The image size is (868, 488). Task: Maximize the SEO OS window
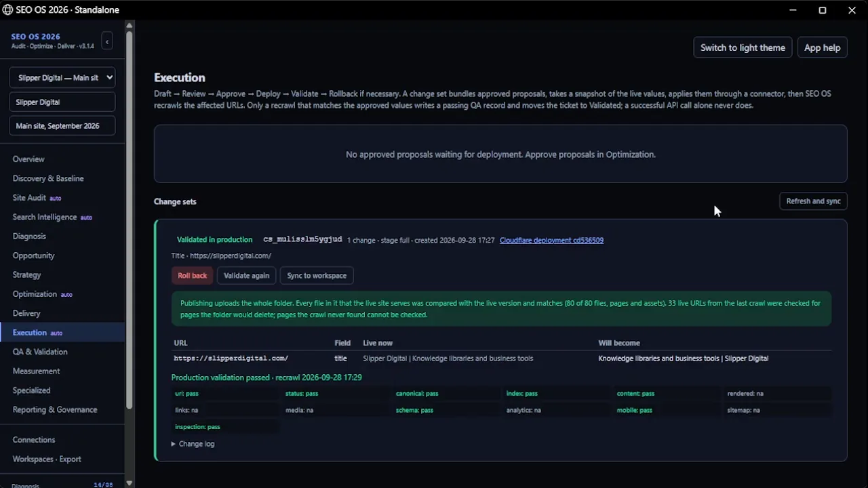coord(823,10)
